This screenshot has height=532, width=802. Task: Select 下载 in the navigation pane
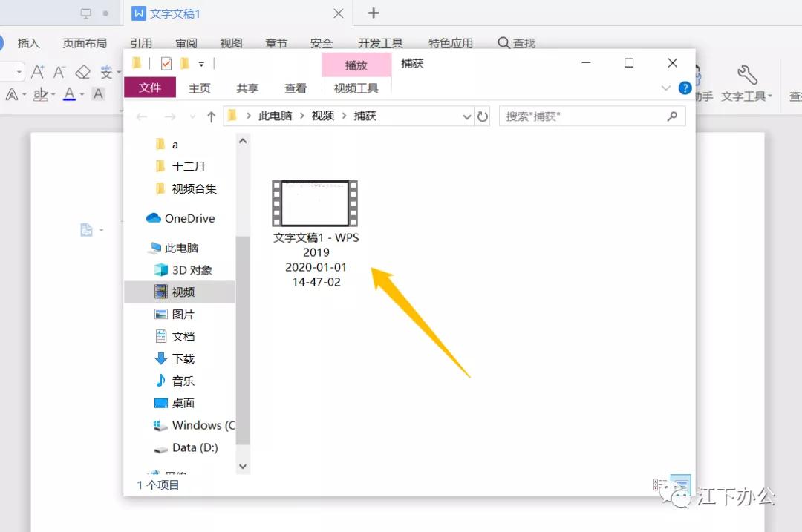pyautogui.click(x=175, y=359)
